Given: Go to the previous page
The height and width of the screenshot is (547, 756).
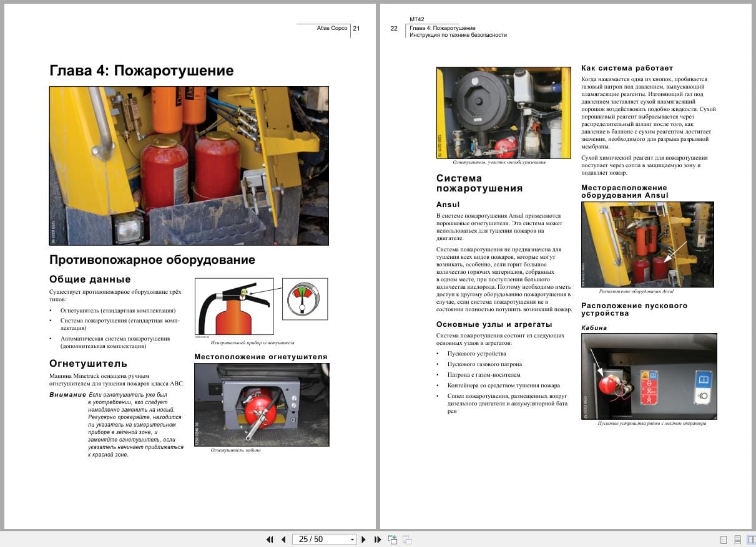Looking at the screenshot, I should pos(283,540).
